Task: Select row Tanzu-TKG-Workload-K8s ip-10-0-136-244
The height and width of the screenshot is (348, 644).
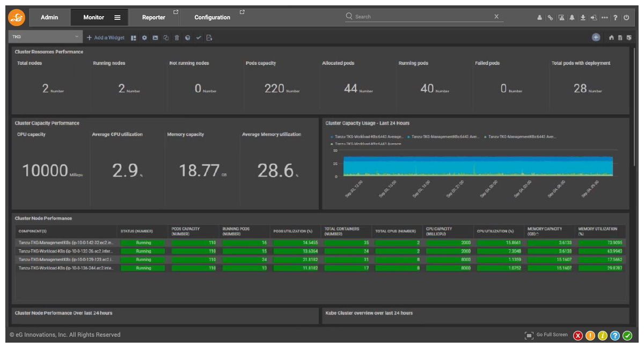Action: click(320, 268)
